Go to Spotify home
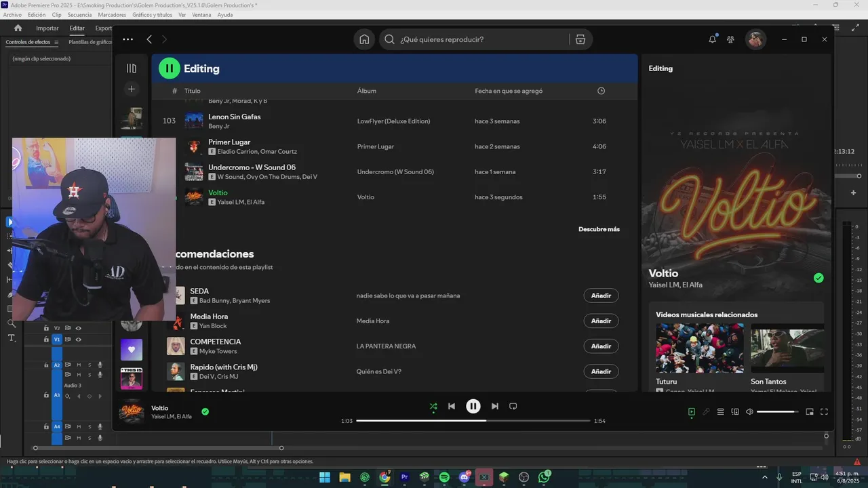Image resolution: width=868 pixels, height=488 pixels. pos(364,39)
